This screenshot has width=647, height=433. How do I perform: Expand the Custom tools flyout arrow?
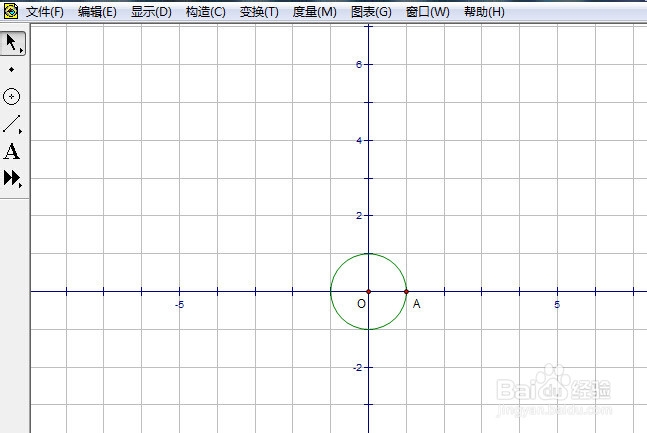20,185
